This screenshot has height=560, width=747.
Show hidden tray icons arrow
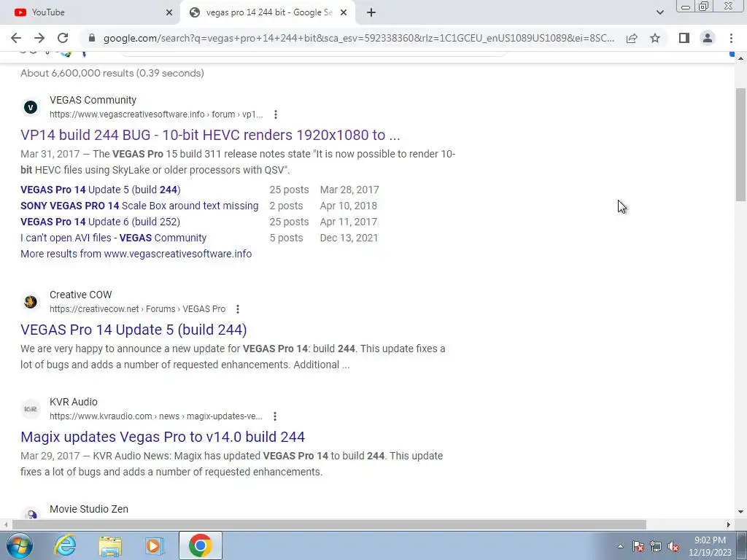[620, 546]
